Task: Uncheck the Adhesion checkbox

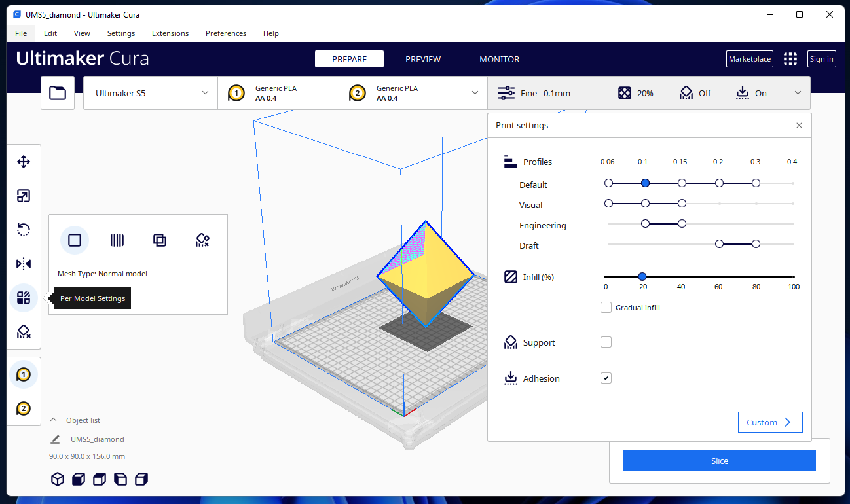Action: pos(606,378)
